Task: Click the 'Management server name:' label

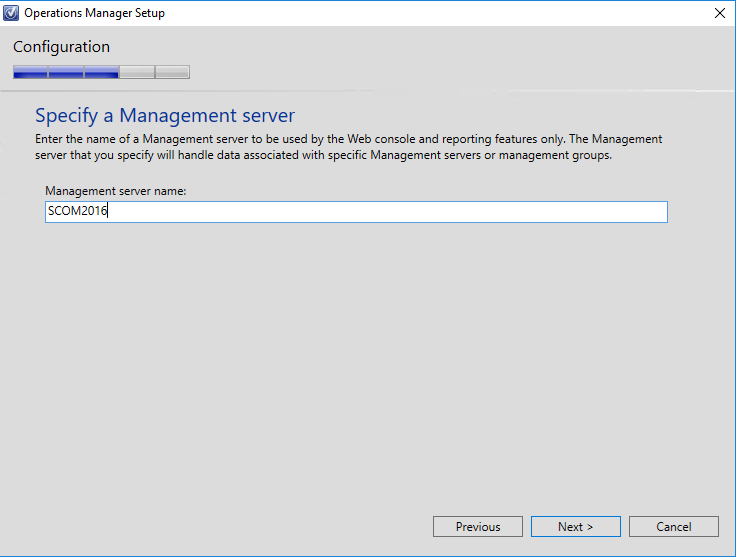Action: click(115, 191)
